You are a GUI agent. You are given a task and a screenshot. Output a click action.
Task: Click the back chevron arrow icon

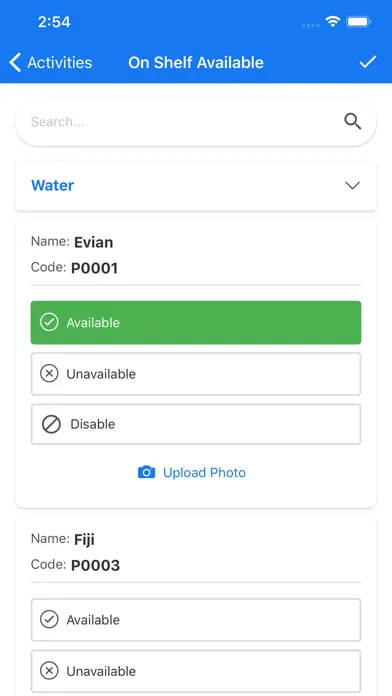coord(15,62)
